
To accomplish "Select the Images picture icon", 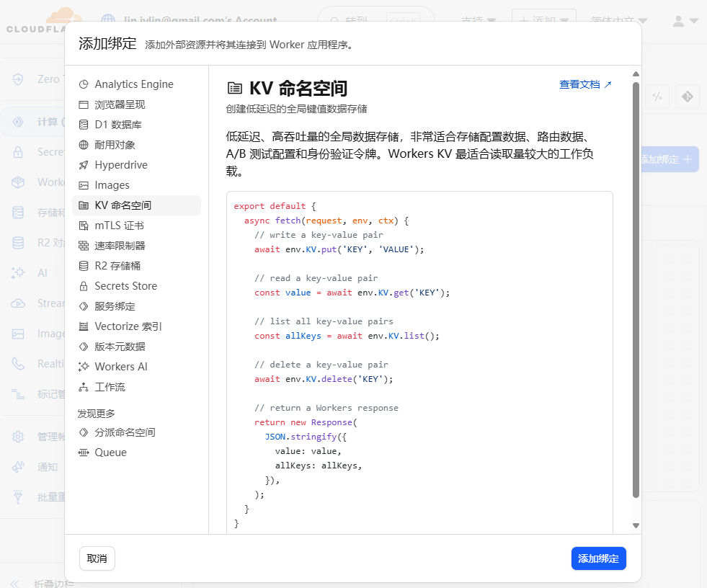I will pos(84,185).
